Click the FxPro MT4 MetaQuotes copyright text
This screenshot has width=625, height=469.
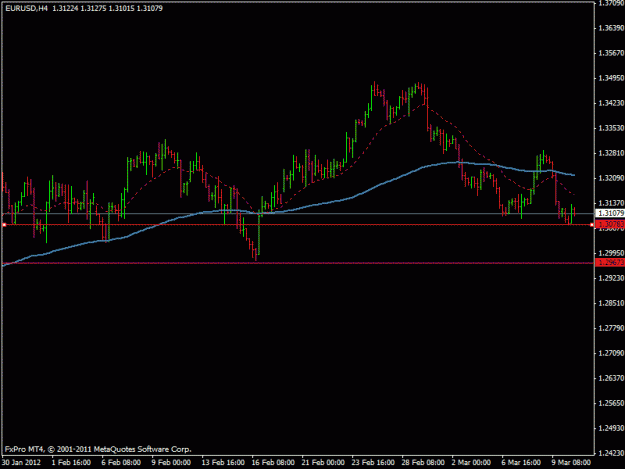[98, 449]
